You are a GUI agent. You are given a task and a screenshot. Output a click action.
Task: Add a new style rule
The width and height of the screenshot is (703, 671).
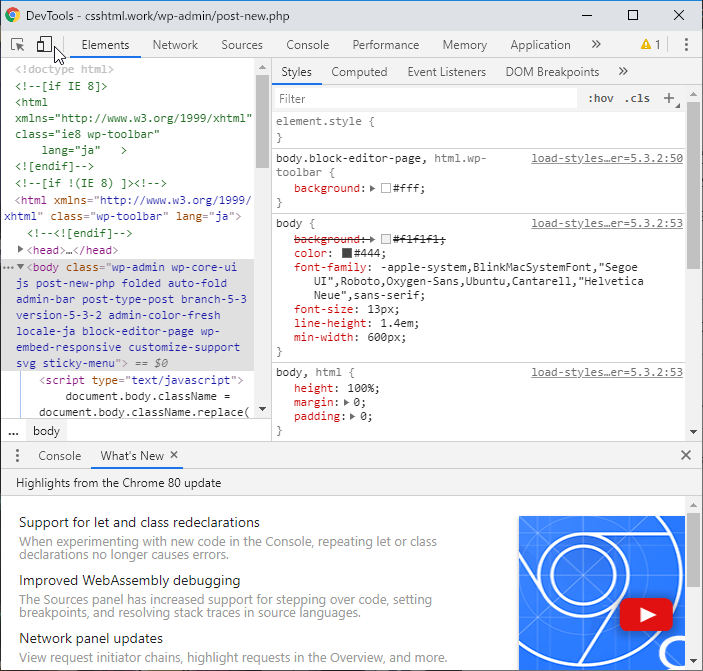point(669,98)
